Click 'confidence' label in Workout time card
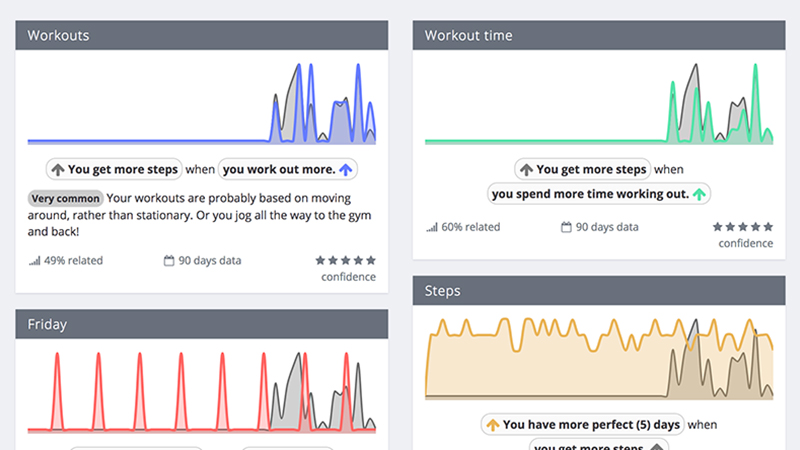The height and width of the screenshot is (450, 800). 746,243
